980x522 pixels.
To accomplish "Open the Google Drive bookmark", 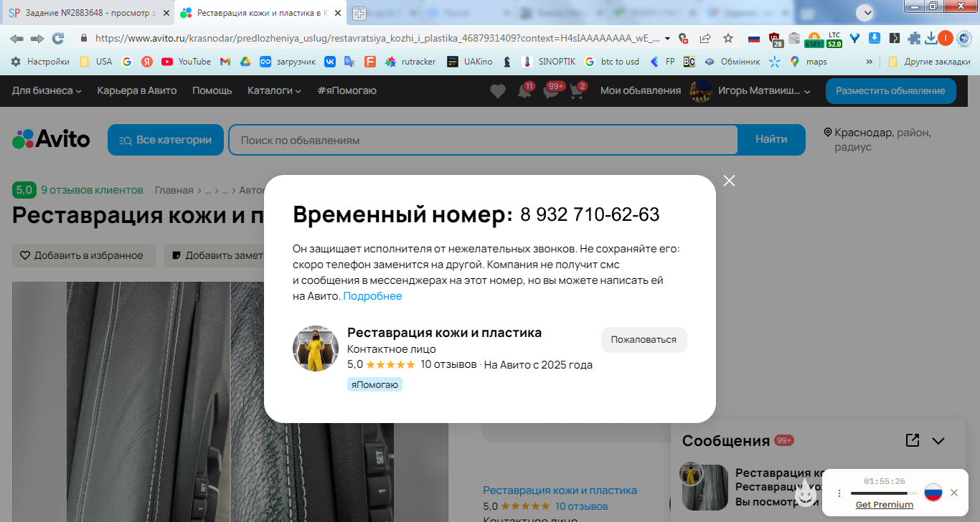I will tap(245, 62).
